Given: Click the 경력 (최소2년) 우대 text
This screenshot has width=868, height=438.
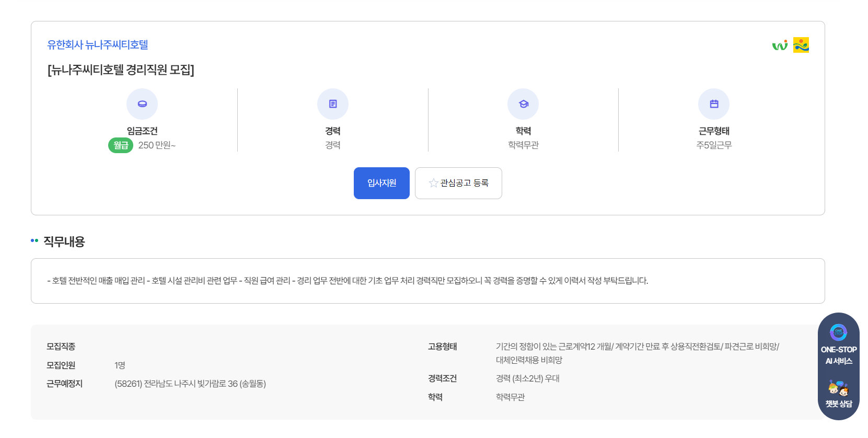Looking at the screenshot, I should [x=527, y=378].
